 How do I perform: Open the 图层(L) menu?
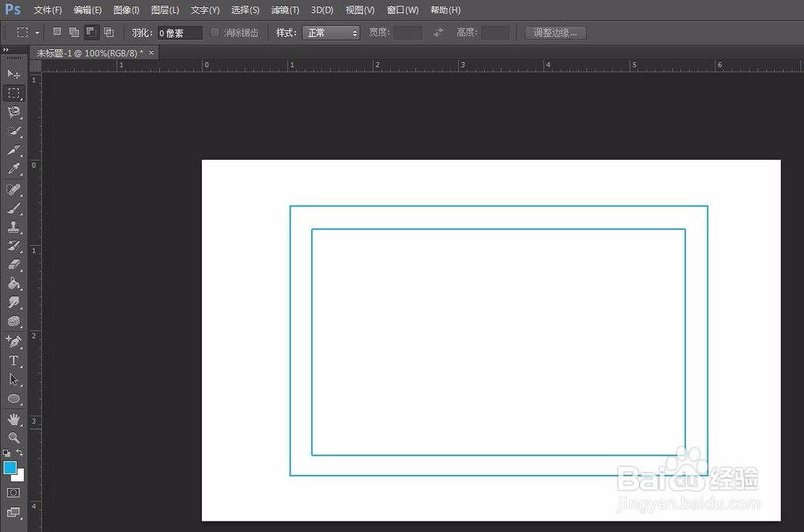pos(165,10)
